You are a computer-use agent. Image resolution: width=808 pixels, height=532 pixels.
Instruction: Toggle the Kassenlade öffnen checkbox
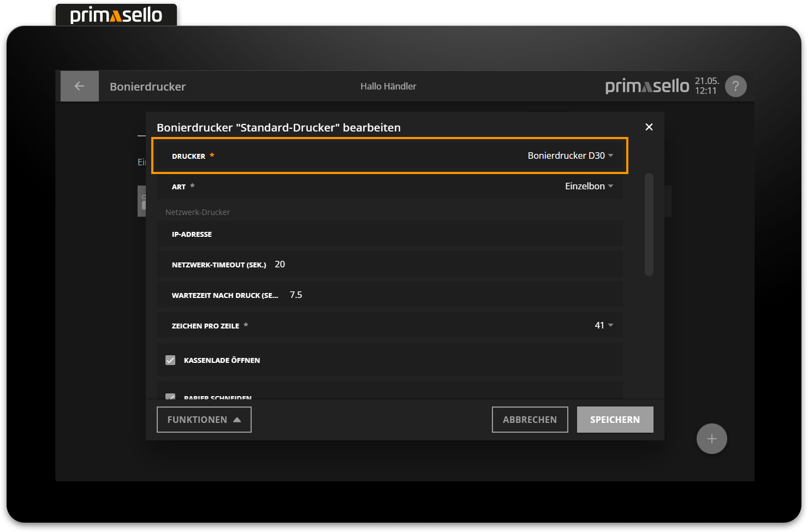click(x=170, y=360)
